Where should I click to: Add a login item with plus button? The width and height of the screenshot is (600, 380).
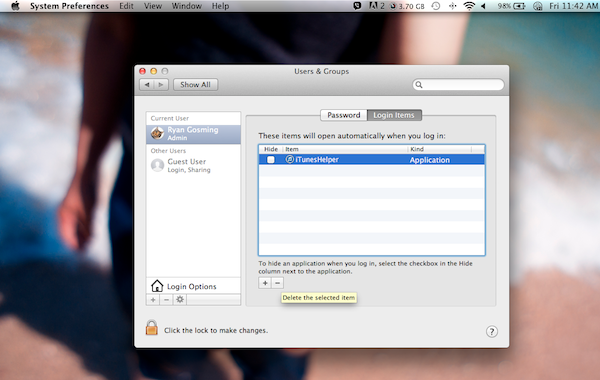pyautogui.click(x=265, y=283)
